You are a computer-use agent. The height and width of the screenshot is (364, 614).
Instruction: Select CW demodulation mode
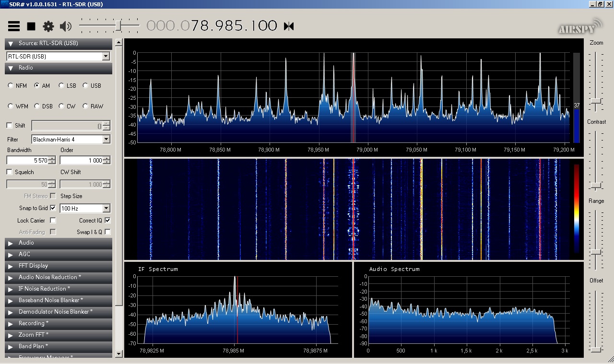point(61,106)
